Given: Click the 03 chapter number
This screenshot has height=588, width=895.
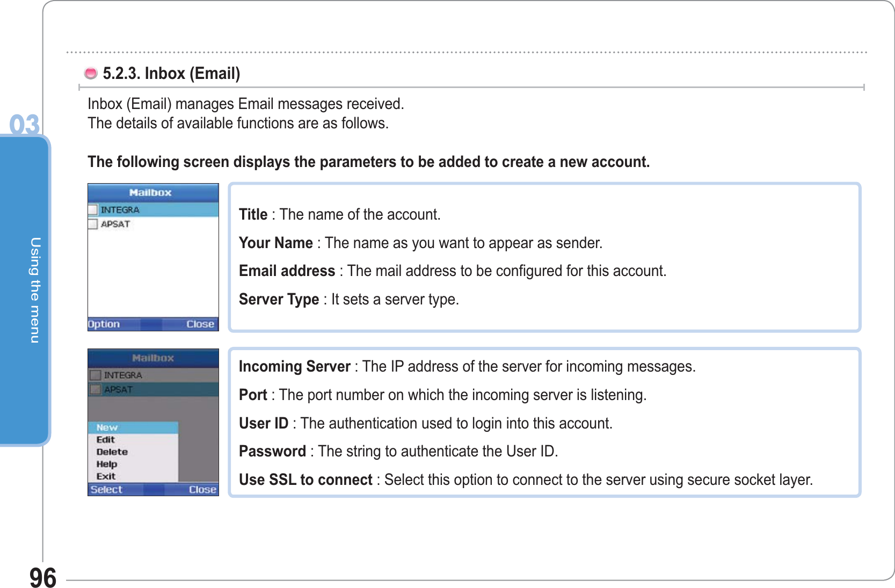Looking at the screenshot, I should click(25, 125).
